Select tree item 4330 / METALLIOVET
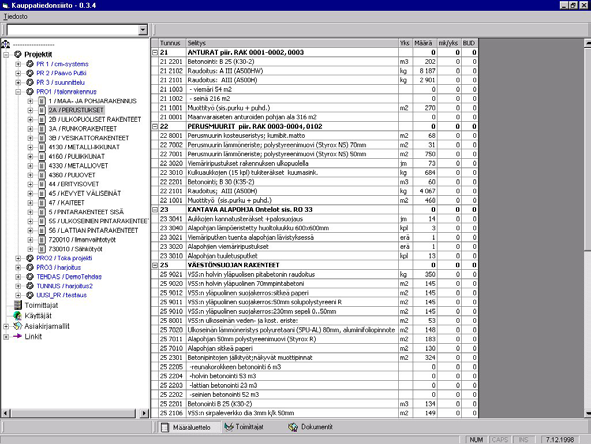This screenshot has width=591, height=444. (x=78, y=165)
